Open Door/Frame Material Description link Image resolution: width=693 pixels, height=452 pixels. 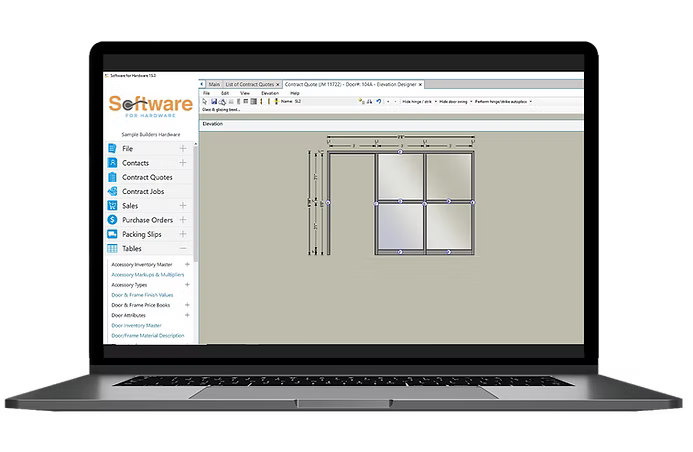pos(148,335)
